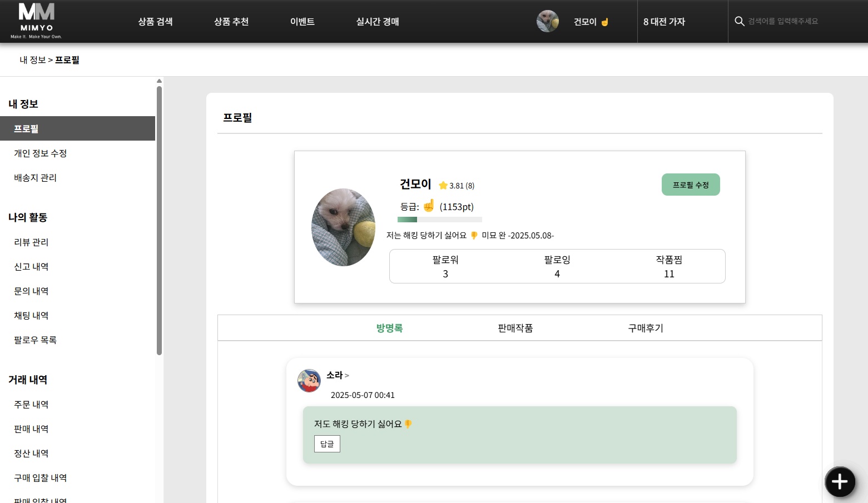Open 문의 내역 in sidebar
The height and width of the screenshot is (503, 868).
(x=77, y=291)
